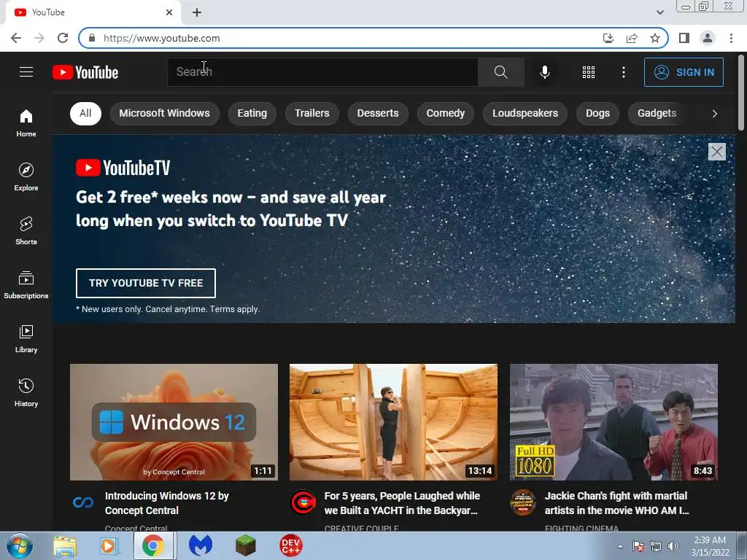Click volume icon in system tray
This screenshot has width=747, height=560.
click(x=673, y=545)
